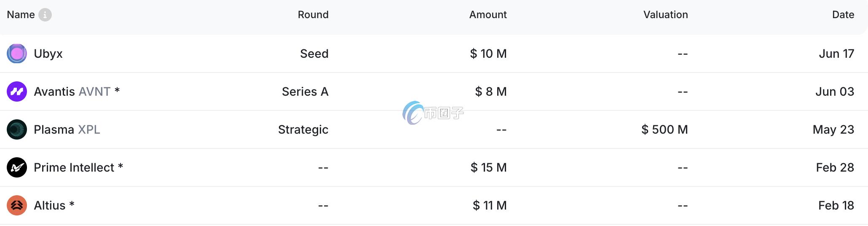This screenshot has height=226, width=868.
Task: Click the $ 500 M valuation cell
Action: pos(664,129)
